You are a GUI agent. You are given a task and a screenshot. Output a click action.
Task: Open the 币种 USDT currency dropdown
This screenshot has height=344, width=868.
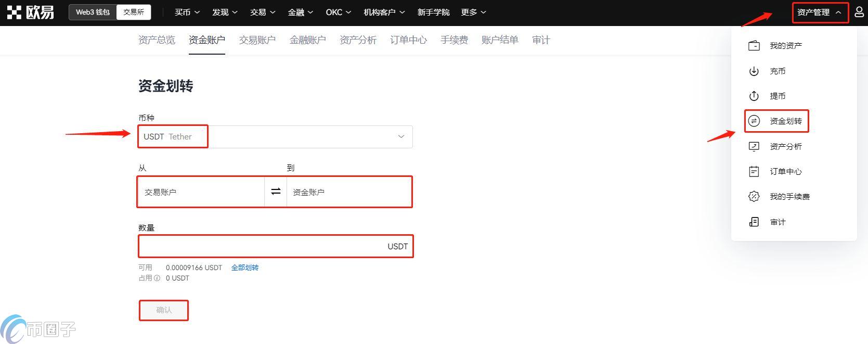point(275,137)
